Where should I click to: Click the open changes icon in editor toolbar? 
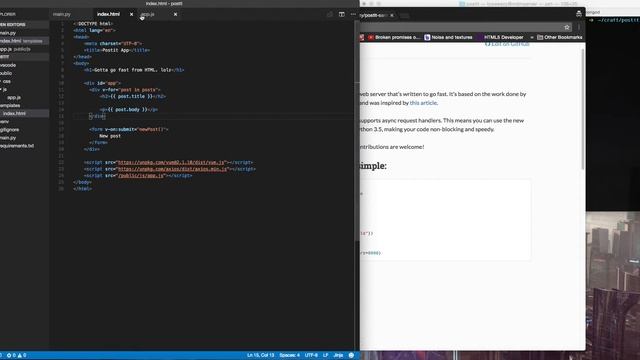[x=329, y=14]
